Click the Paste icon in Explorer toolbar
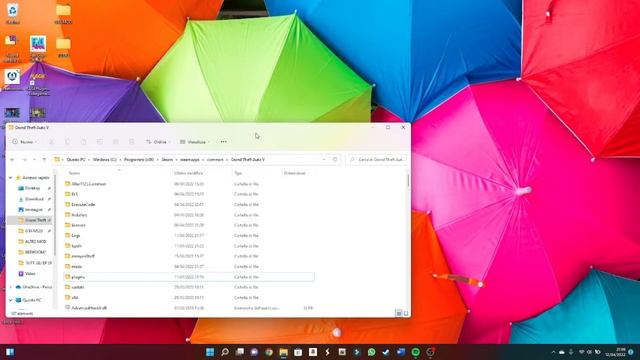 tap(84, 142)
